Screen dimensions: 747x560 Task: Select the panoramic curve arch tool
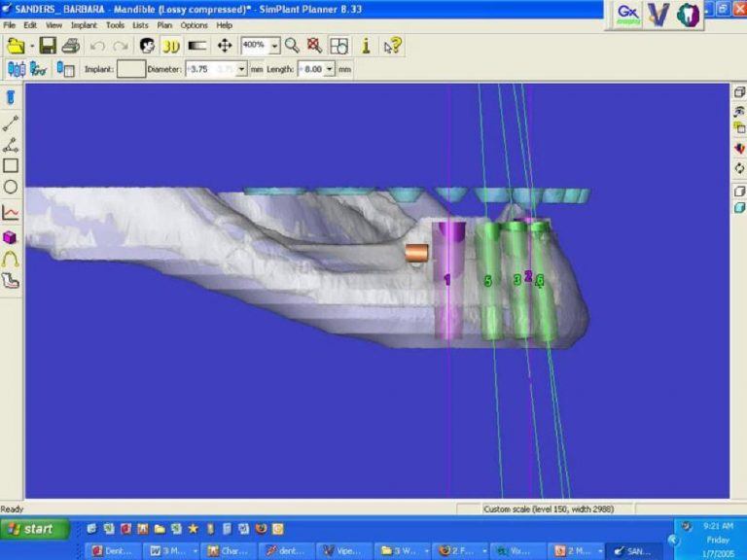point(11,259)
